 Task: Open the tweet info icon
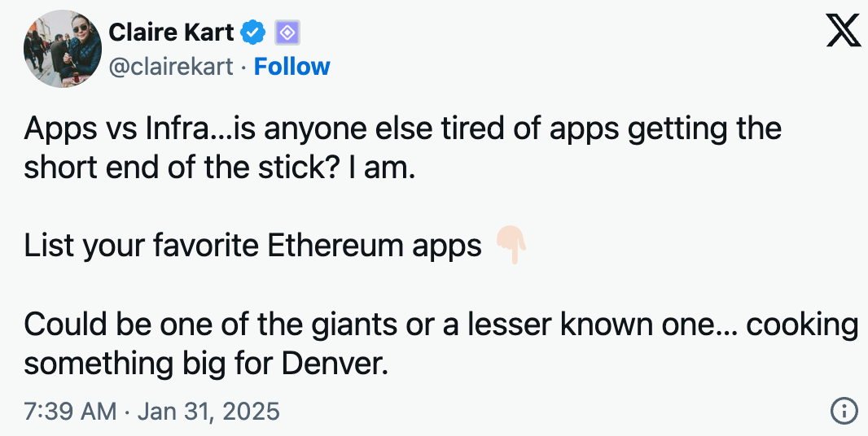843,411
